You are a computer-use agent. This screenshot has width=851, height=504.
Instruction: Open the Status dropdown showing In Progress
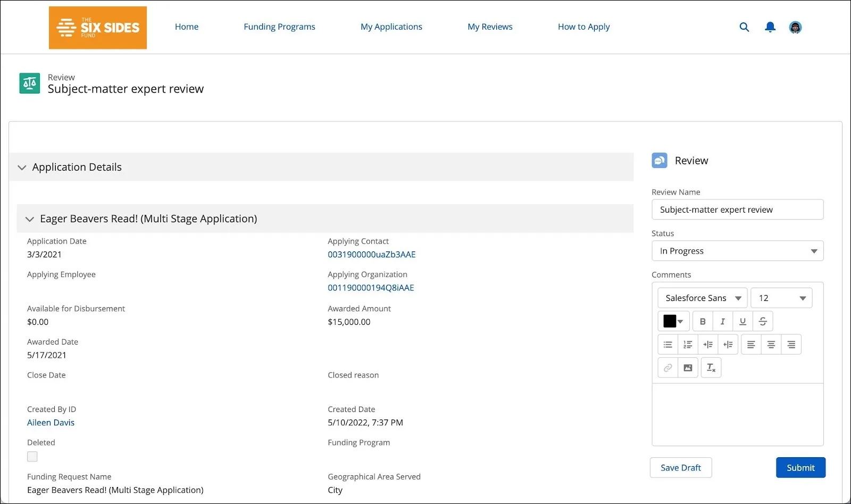[738, 251]
